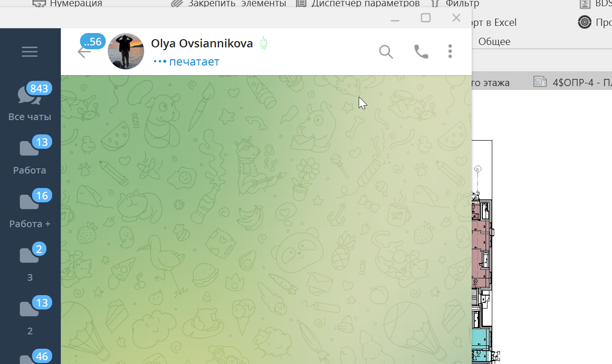Click the печатает typing status text
This screenshot has height=364, width=612.
coord(194,62)
